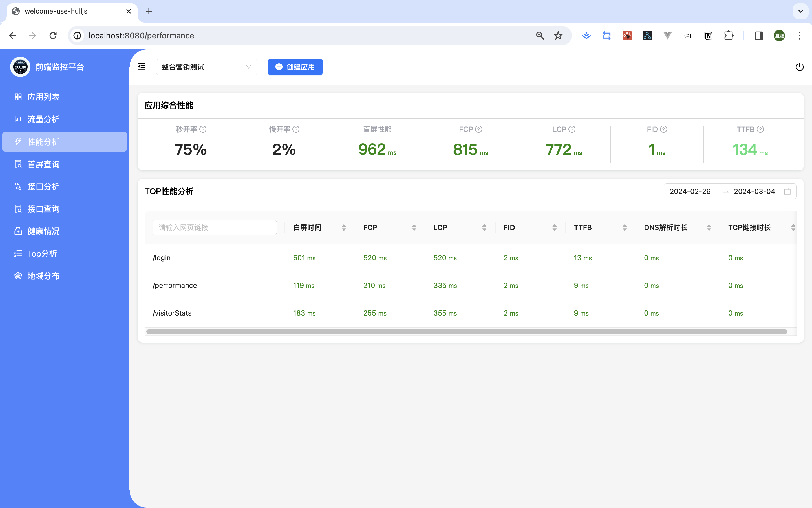Click the /visitorStats table row
Viewport: 812px width, 508px height.
click(x=470, y=313)
